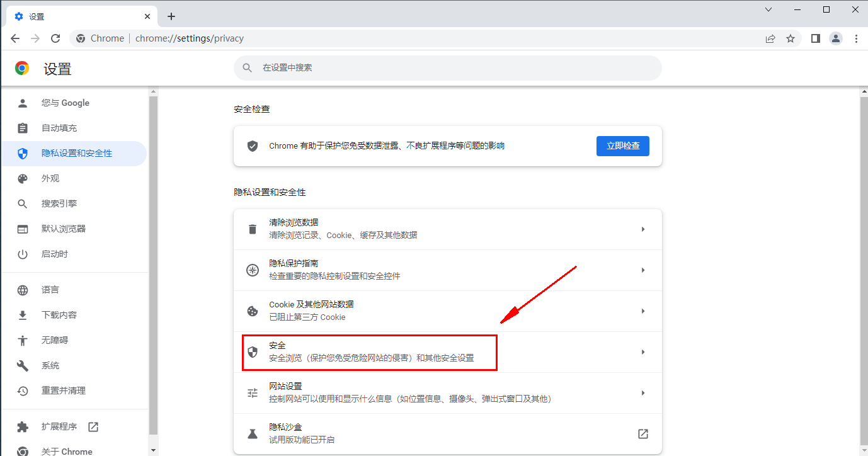
Task: Open a new tab with plus button
Action: pyautogui.click(x=171, y=16)
